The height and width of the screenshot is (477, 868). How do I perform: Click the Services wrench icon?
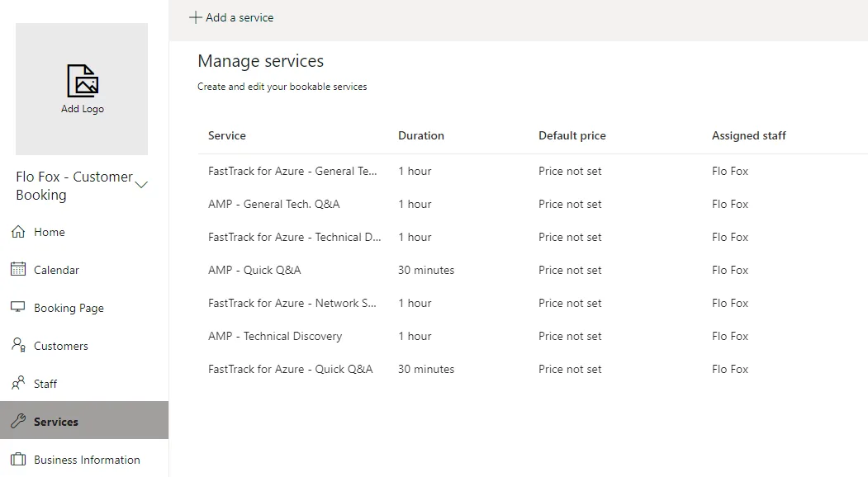[x=18, y=421]
